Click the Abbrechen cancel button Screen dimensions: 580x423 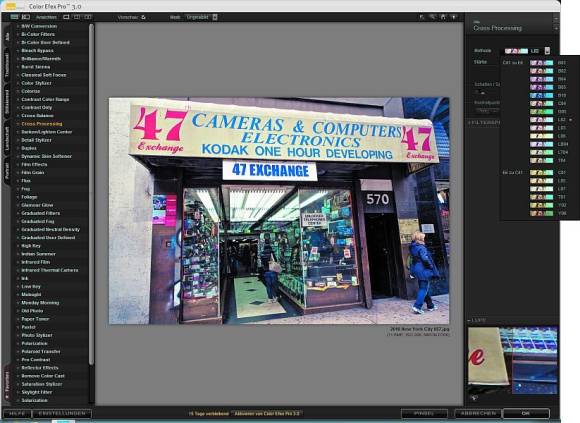click(478, 413)
